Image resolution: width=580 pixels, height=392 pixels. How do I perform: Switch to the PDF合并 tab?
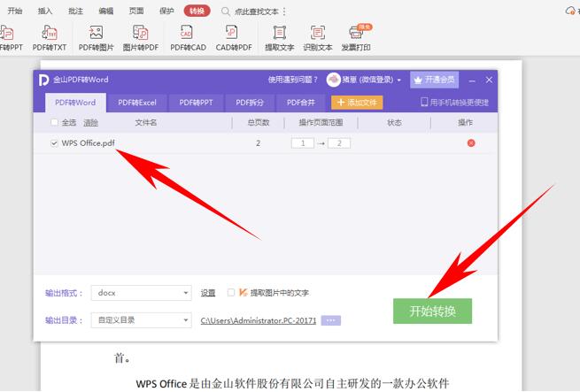pos(301,103)
